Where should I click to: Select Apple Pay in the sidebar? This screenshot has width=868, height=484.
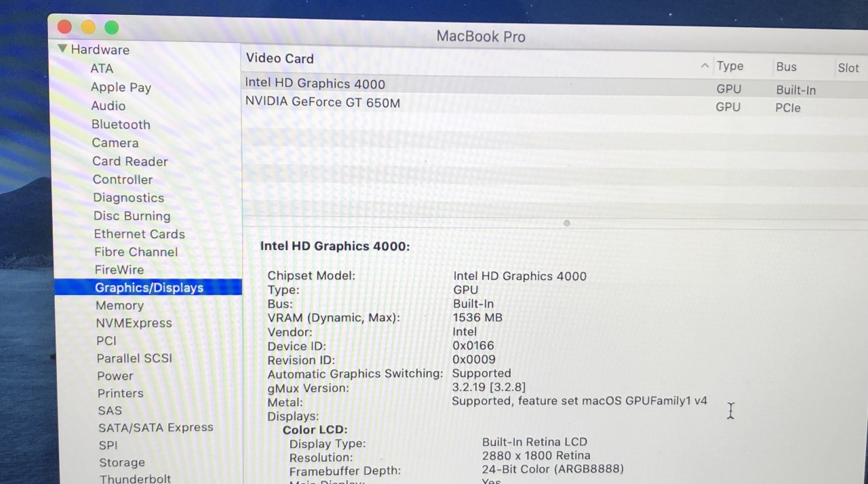pyautogui.click(x=121, y=87)
